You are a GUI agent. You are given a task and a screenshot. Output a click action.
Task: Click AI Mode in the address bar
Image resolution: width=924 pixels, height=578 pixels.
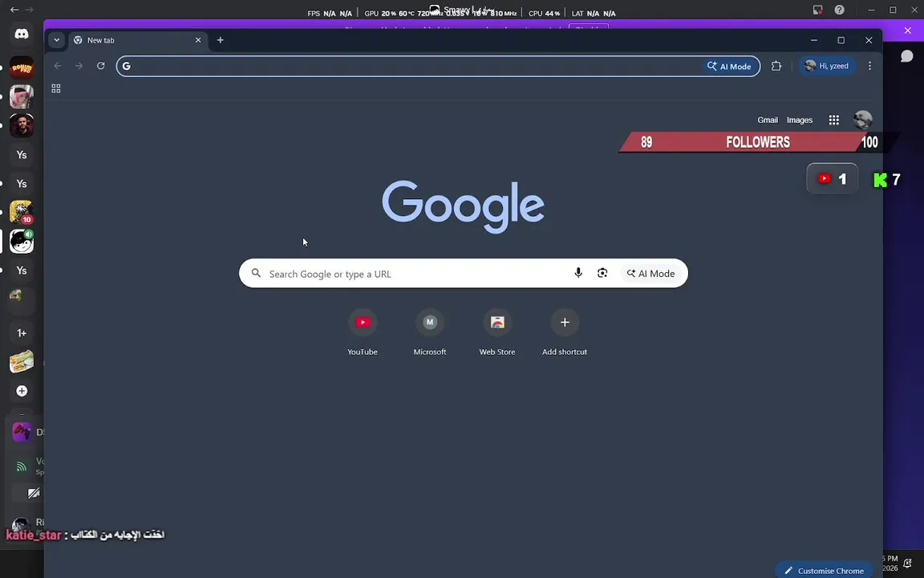click(730, 67)
